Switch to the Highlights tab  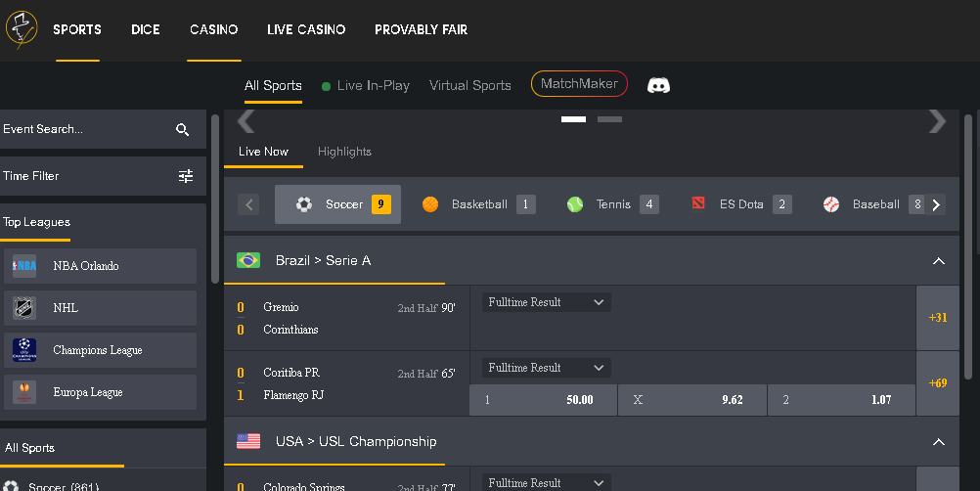(x=344, y=152)
